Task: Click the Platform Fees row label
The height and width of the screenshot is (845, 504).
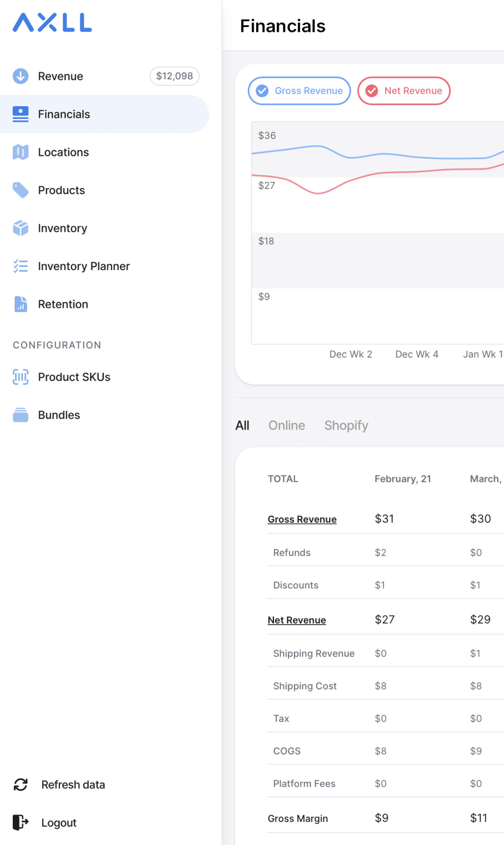Action: (304, 784)
